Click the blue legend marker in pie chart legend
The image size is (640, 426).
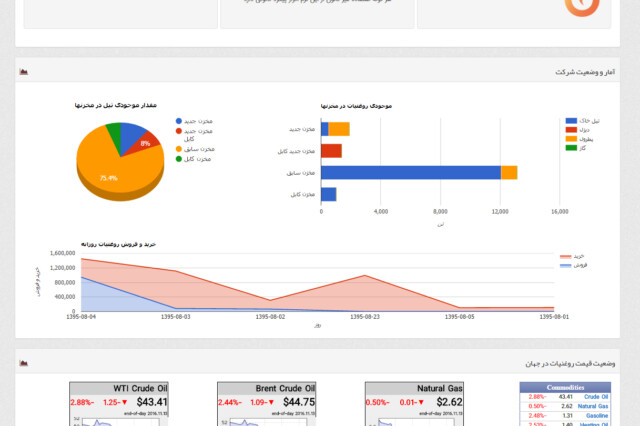coord(179,121)
